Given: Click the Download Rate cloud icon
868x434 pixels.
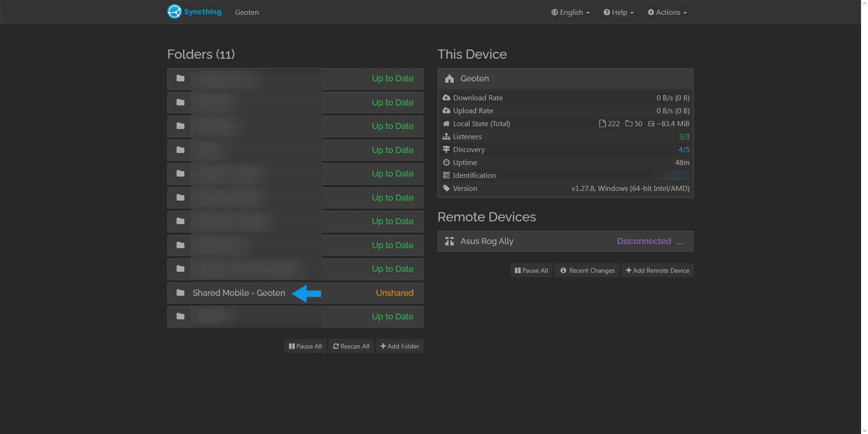Looking at the screenshot, I should [446, 98].
